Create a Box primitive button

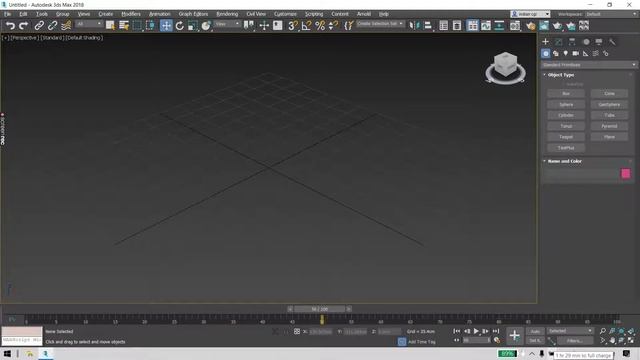click(566, 93)
